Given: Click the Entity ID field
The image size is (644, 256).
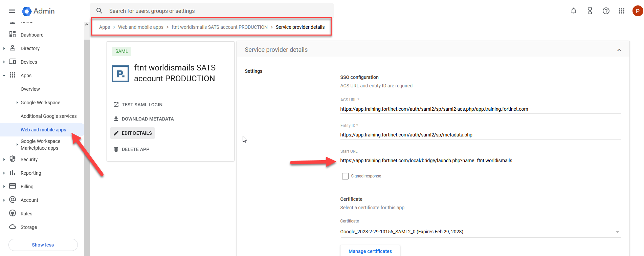Looking at the screenshot, I should (481, 135).
